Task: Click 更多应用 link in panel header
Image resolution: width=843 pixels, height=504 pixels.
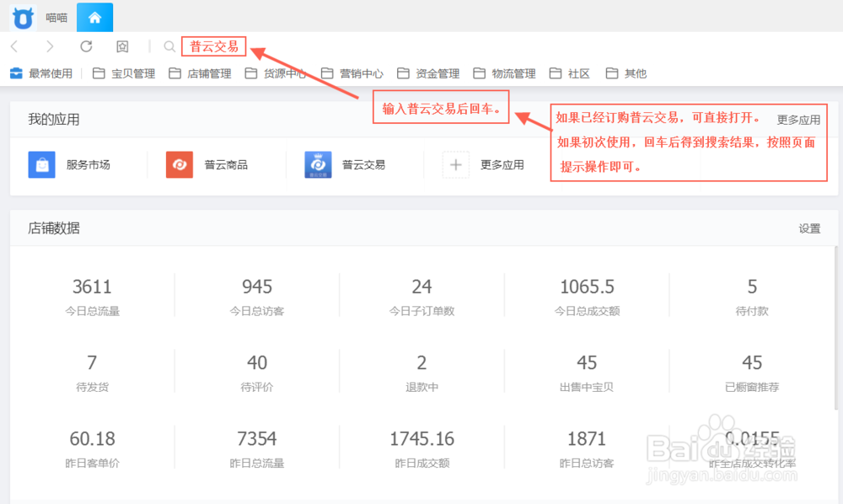Action: (799, 120)
